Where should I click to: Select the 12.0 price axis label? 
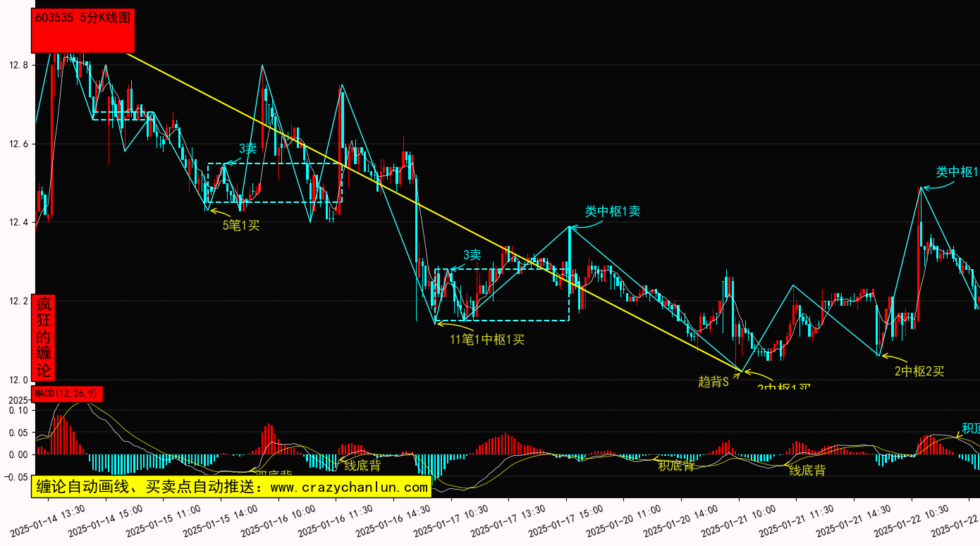pyautogui.click(x=18, y=380)
